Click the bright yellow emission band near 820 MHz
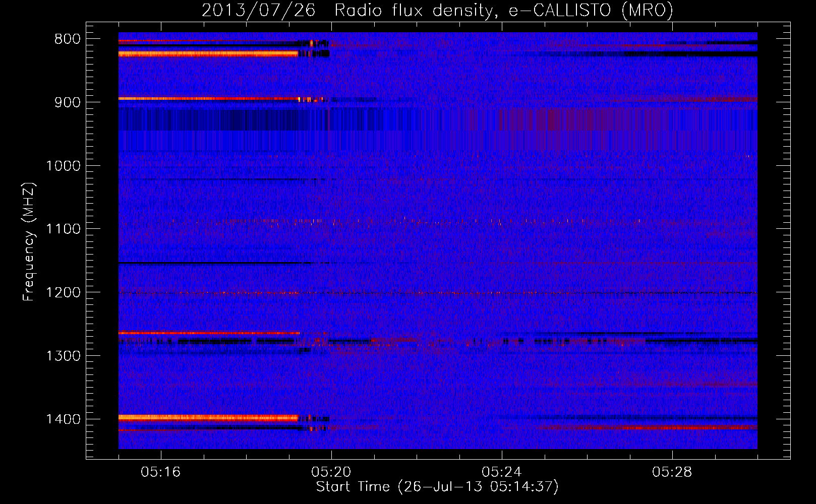The image size is (816, 504). [208, 53]
